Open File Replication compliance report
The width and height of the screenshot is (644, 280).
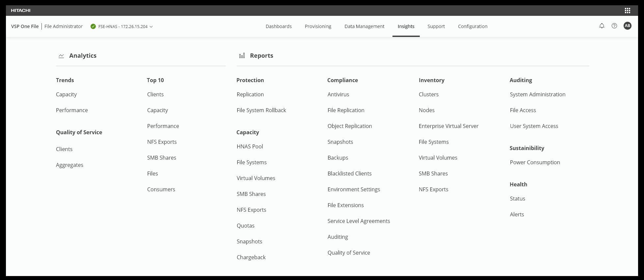pos(346,110)
